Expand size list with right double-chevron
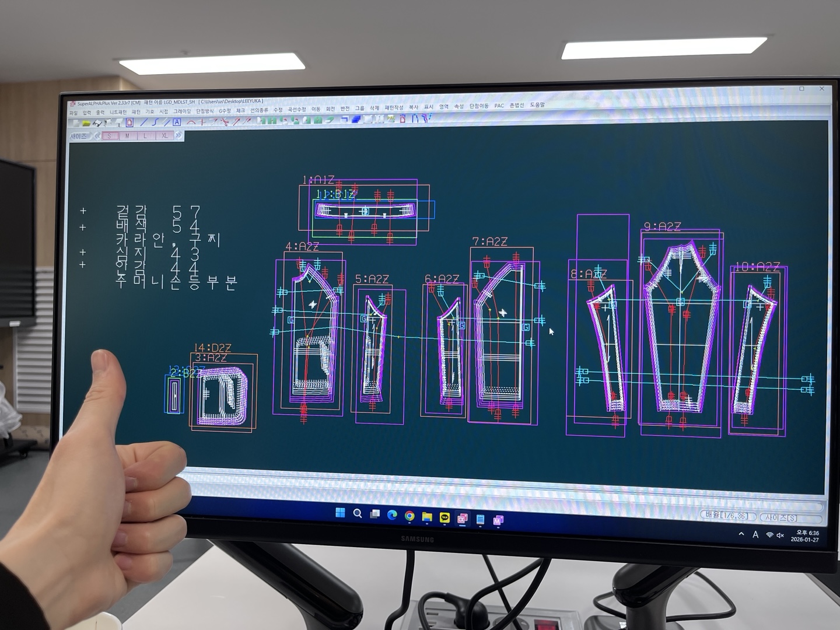The height and width of the screenshot is (630, 840). coord(178,136)
